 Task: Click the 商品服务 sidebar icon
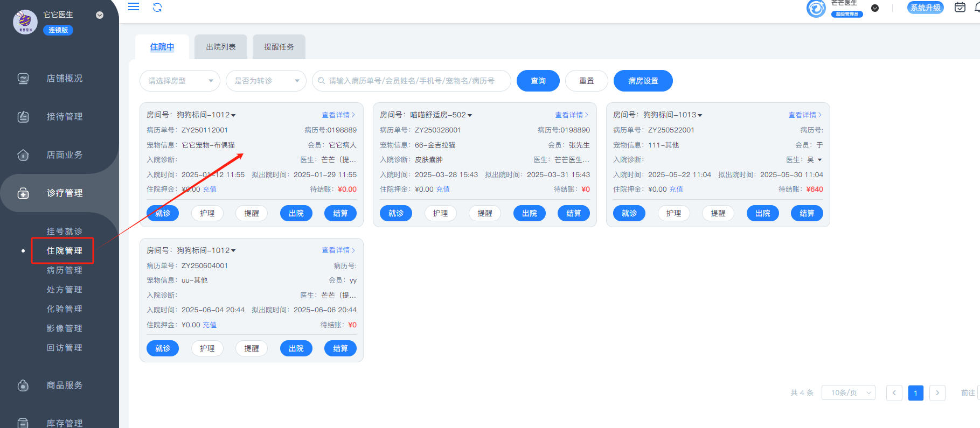pyautogui.click(x=23, y=385)
